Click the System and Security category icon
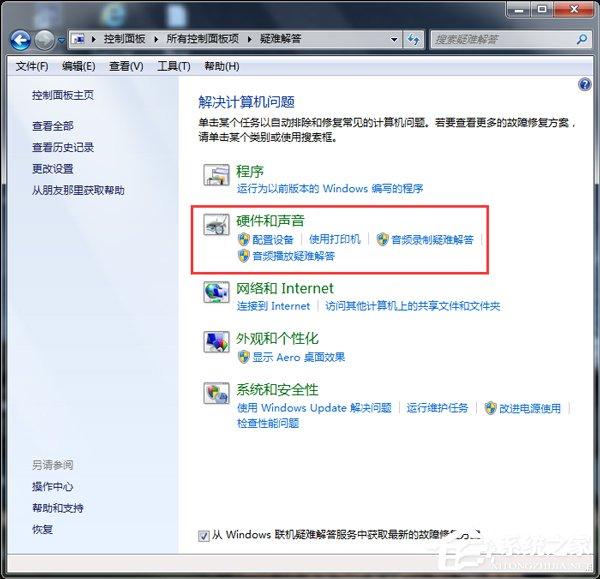 217,394
